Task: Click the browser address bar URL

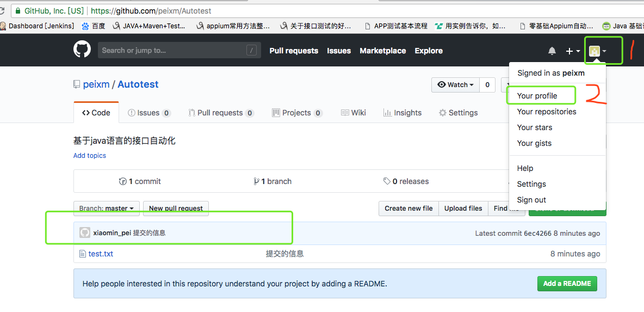Action: [x=151, y=11]
